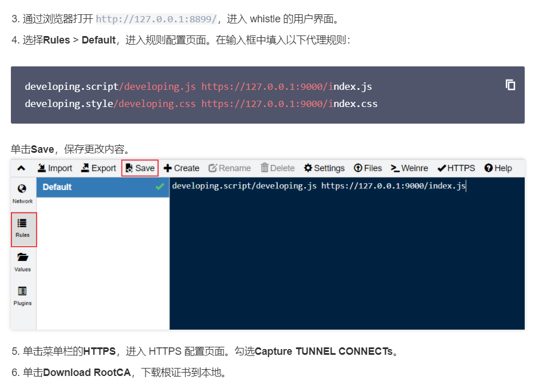Screen dimensions: 535x392
Task: Open the Values panel in sidebar
Action: tap(22, 262)
